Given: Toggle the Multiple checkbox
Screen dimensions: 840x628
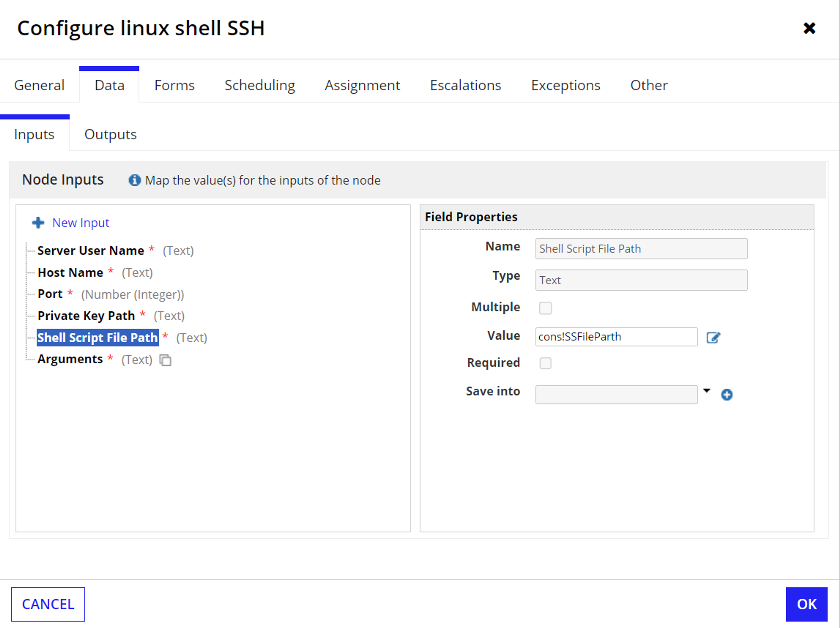Looking at the screenshot, I should pos(545,308).
